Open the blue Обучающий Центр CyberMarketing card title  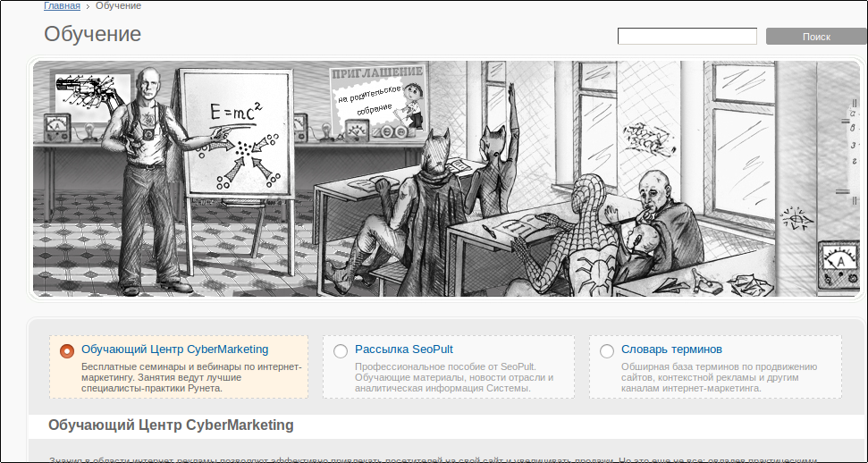(175, 349)
